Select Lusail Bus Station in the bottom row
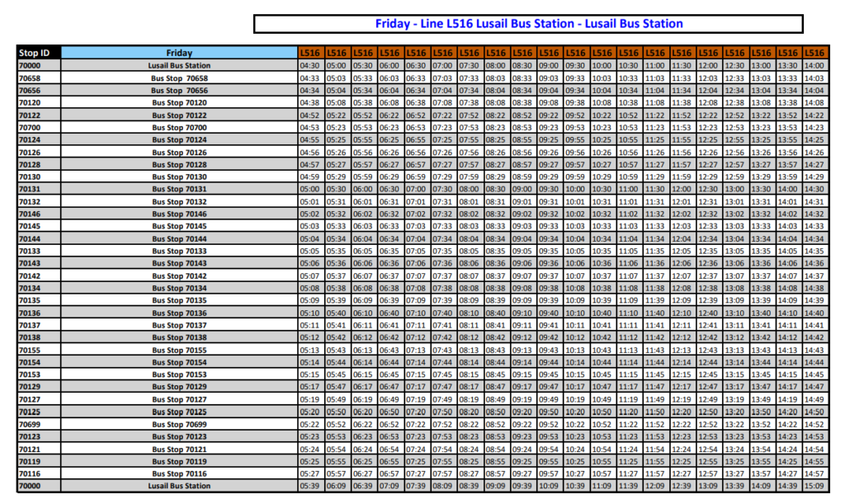845x504 pixels. tap(179, 487)
